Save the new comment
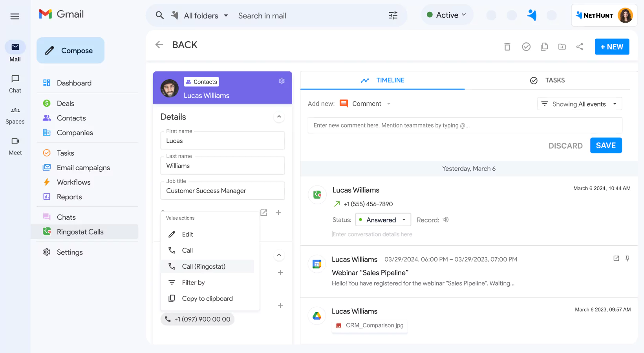The width and height of the screenshot is (644, 353). (x=606, y=145)
